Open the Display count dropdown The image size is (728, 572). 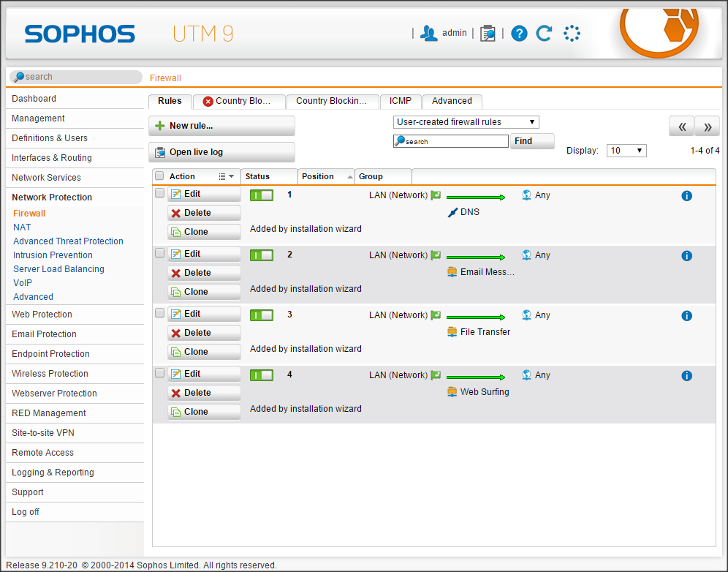click(x=626, y=151)
